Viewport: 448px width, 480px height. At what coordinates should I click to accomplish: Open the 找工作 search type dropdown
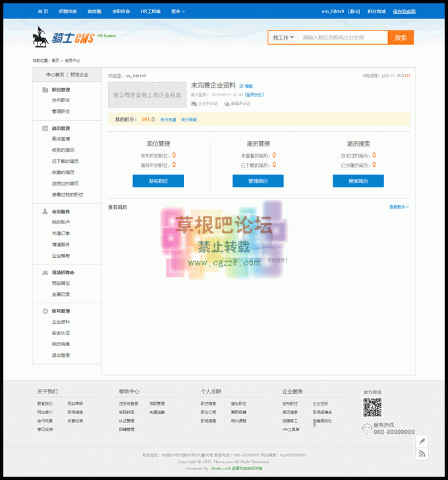point(283,38)
